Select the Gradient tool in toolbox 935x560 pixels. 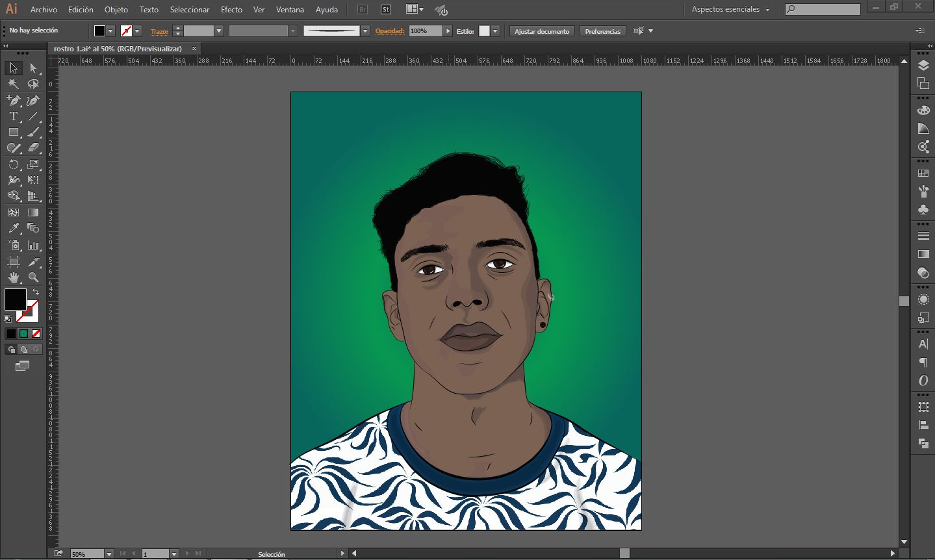click(33, 212)
